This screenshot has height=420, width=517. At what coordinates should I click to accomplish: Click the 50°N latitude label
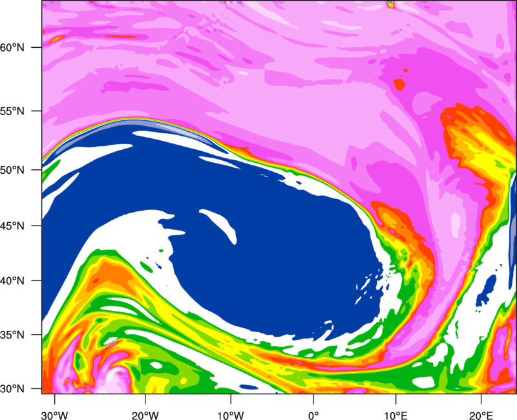pyautogui.click(x=12, y=170)
